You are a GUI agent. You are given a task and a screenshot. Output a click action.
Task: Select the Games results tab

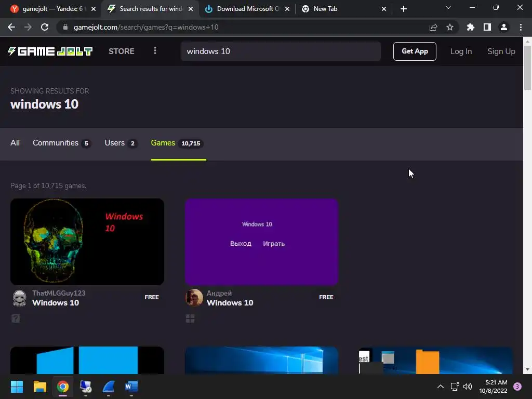pos(178,143)
